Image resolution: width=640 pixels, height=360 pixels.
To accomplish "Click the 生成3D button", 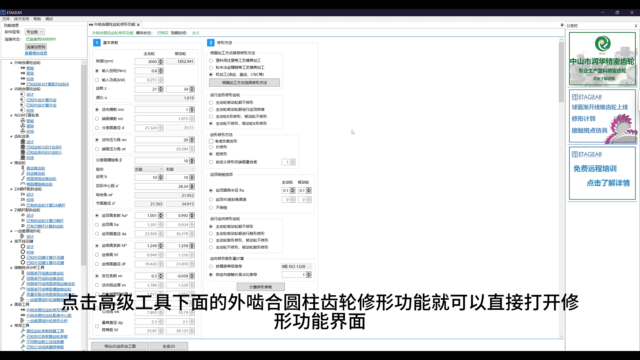I will (x=169, y=346).
